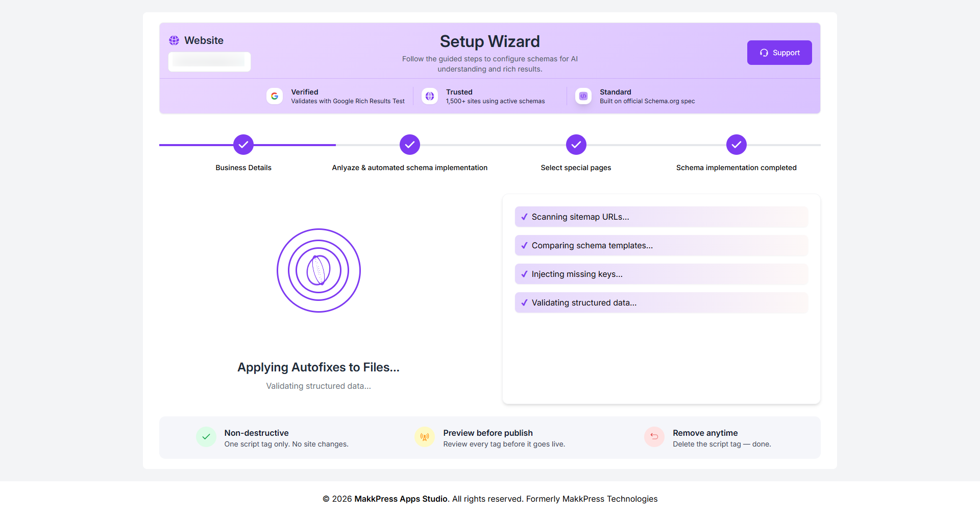Select the Business Details step circle
980x516 pixels.
pos(243,145)
